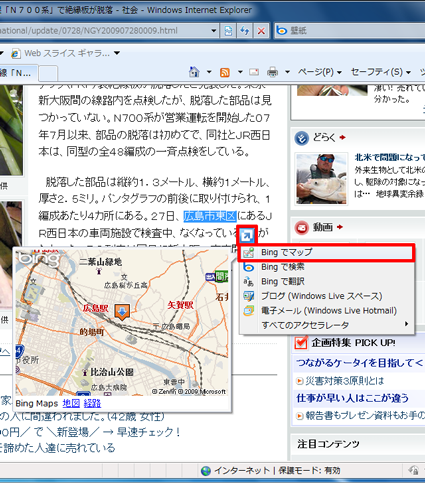Image resolution: width=425 pixels, height=483 pixels.
Task: Click インターネット | 保護モード: 有効 status text
Action: 277,471
